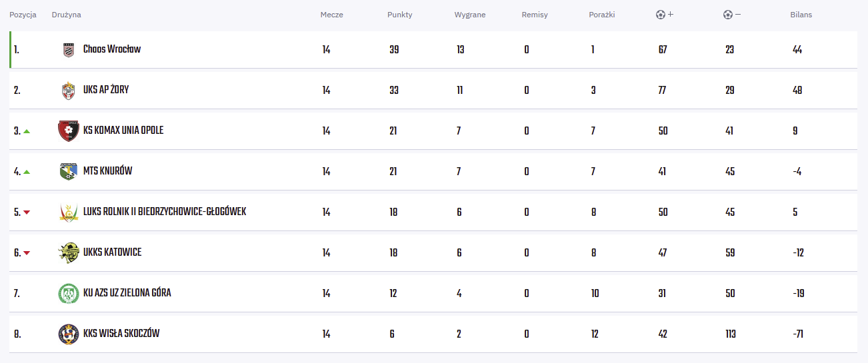Click the UKKS Katowice team logo
The image size is (868, 363).
pyautogui.click(x=69, y=253)
